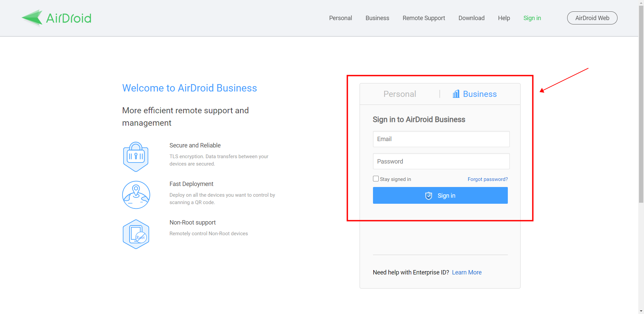Click the scrollbar down arrow
This screenshot has height=314, width=644.
point(641,311)
